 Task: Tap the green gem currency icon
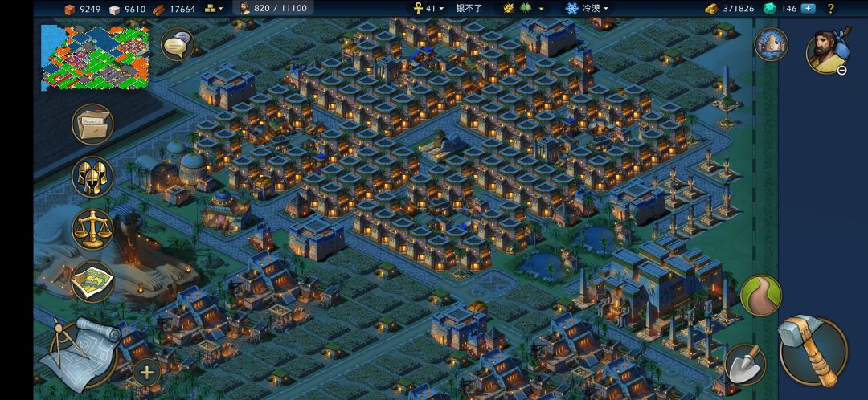click(x=770, y=8)
